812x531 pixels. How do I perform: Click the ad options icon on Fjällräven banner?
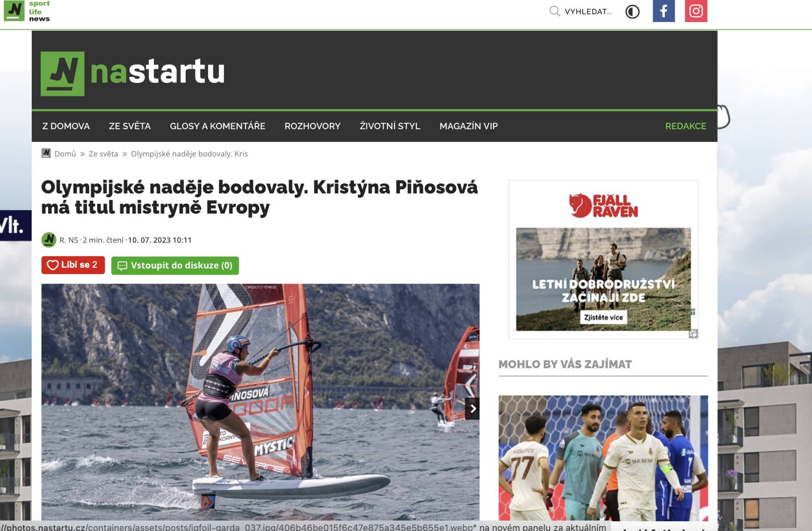pyautogui.click(x=693, y=333)
